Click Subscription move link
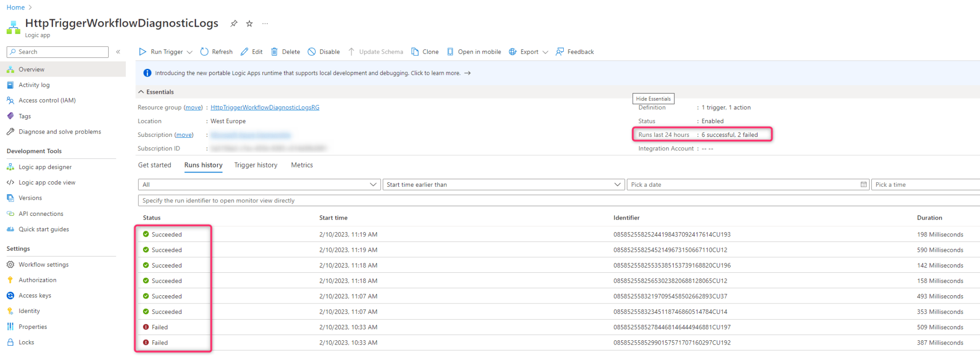This screenshot has height=358, width=980. tap(184, 134)
